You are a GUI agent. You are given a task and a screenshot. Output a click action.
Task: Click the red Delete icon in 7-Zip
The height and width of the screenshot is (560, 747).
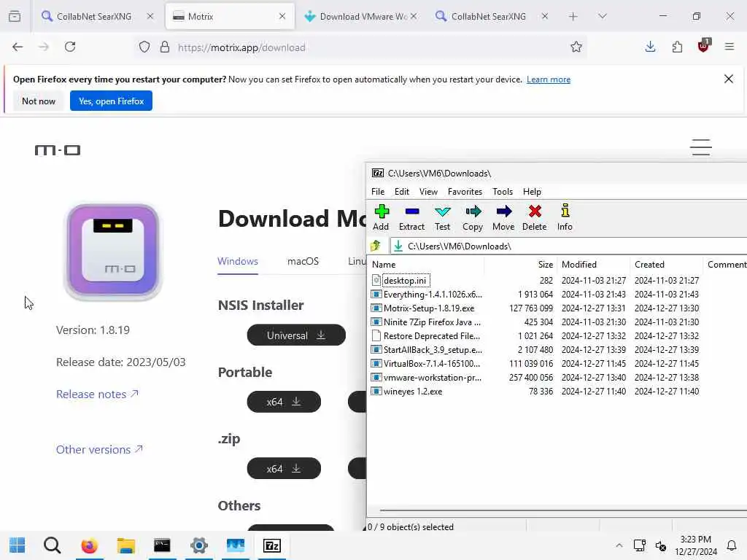535,217
